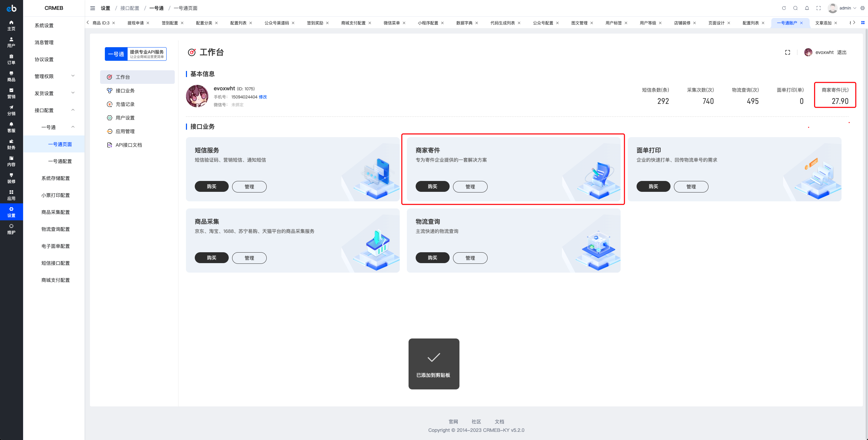Open the 财务 finance sidebar icon
This screenshot has height=440, width=868.
click(11, 144)
